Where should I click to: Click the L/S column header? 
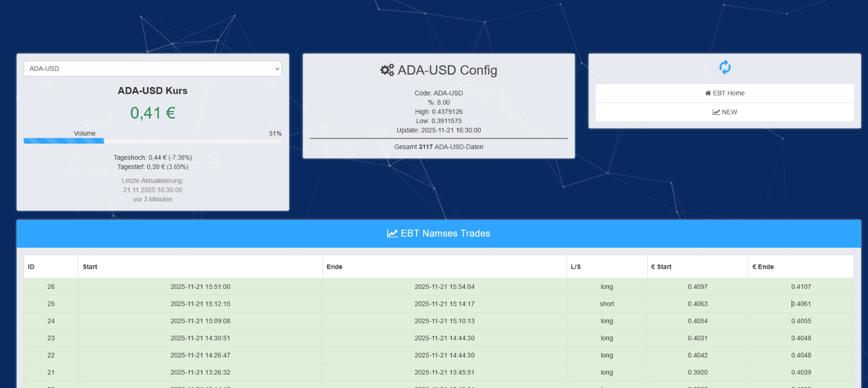pyautogui.click(x=576, y=267)
